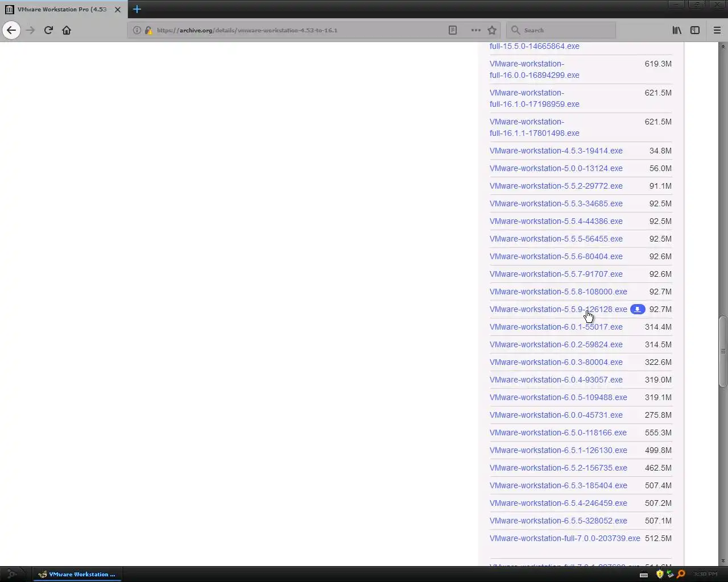This screenshot has width=728, height=582.
Task: Open VMware-workstation-5.5.8-108000.exe link
Action: [559, 292]
